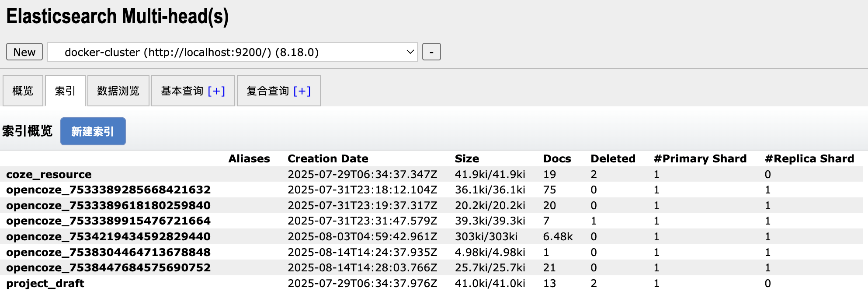The width and height of the screenshot is (868, 302).
Task: Add a new 基本查询 tab with [+]
Action: point(216,91)
